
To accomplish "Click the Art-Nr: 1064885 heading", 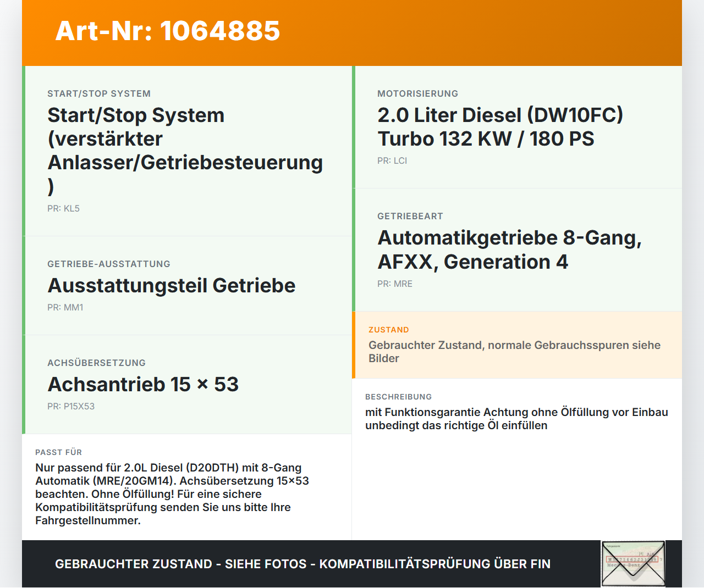I will (x=168, y=31).
